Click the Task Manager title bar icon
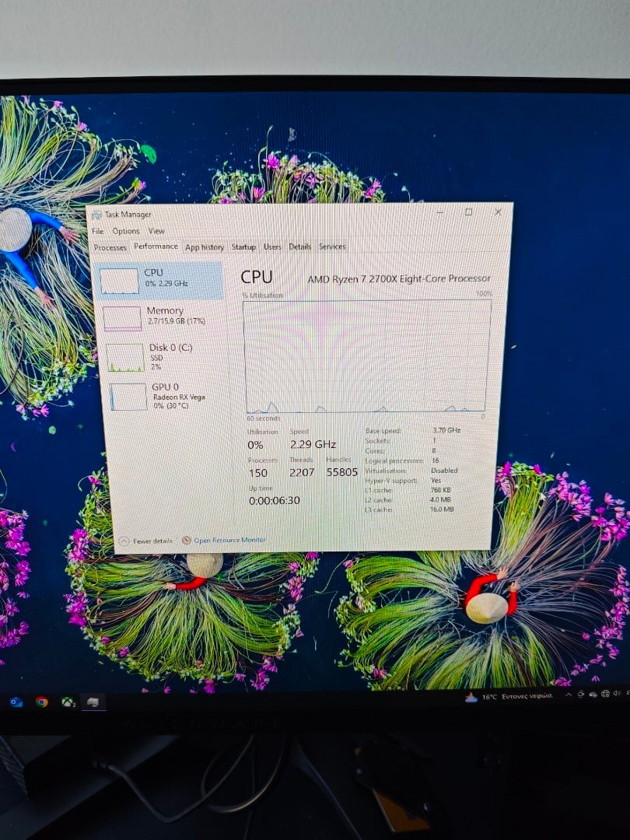The width and height of the screenshot is (630, 840). click(x=96, y=215)
